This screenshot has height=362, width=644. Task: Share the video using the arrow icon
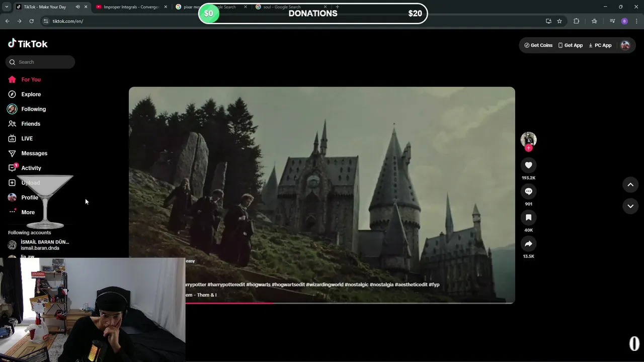pos(528,243)
